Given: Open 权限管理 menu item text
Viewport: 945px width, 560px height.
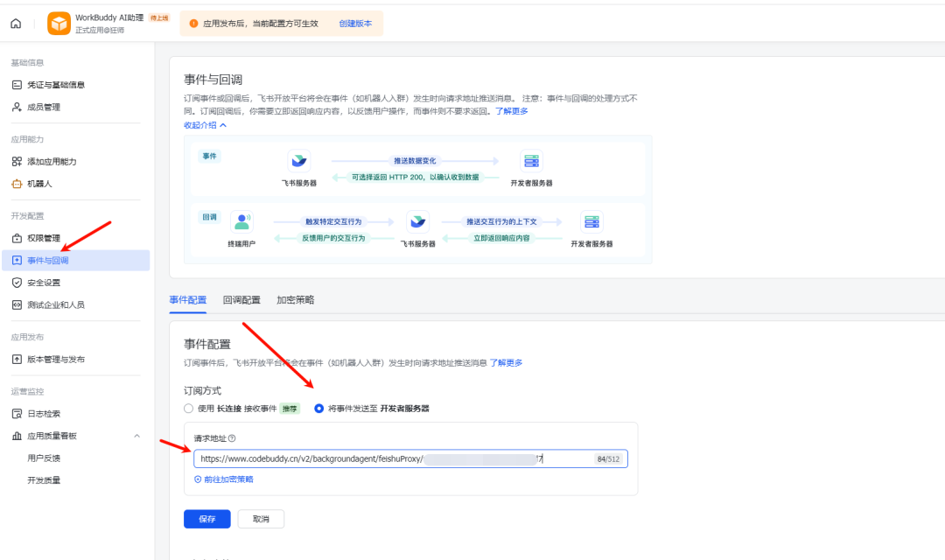Looking at the screenshot, I should pos(44,238).
